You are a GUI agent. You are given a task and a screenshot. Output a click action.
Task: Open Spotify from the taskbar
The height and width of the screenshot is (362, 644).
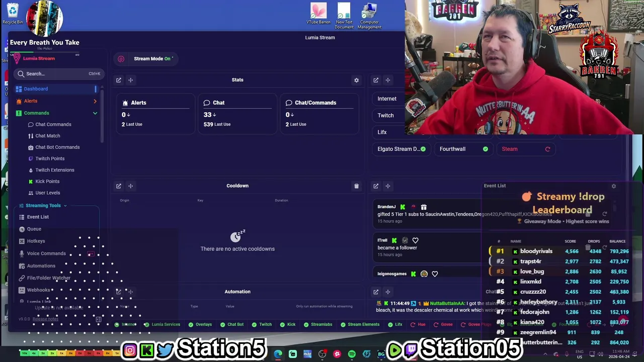[352, 354]
